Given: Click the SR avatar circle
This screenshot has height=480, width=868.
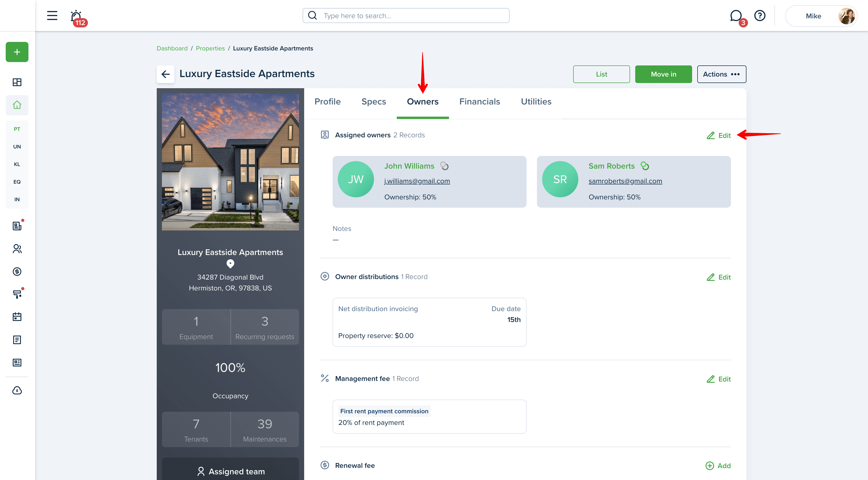Looking at the screenshot, I should 560,179.
